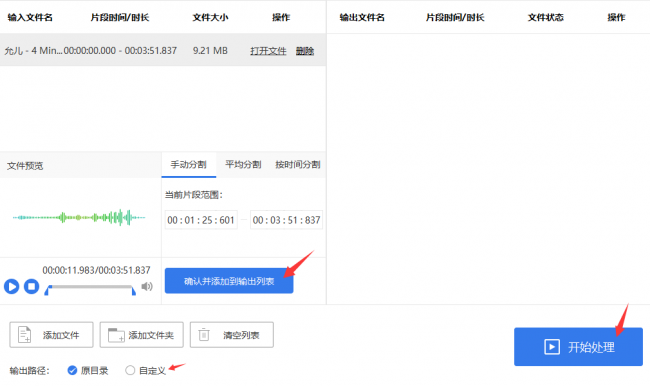Image resolution: width=650 pixels, height=386 pixels.
Task: Click the 文件状态 column header
Action: pos(546,17)
